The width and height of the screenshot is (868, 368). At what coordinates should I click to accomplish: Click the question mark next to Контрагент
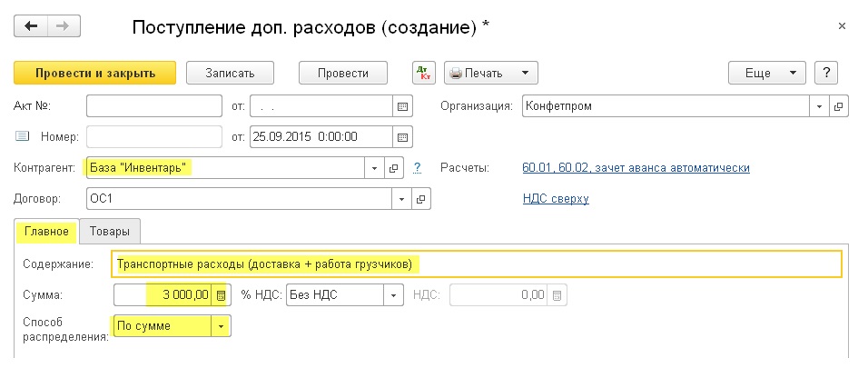[417, 167]
